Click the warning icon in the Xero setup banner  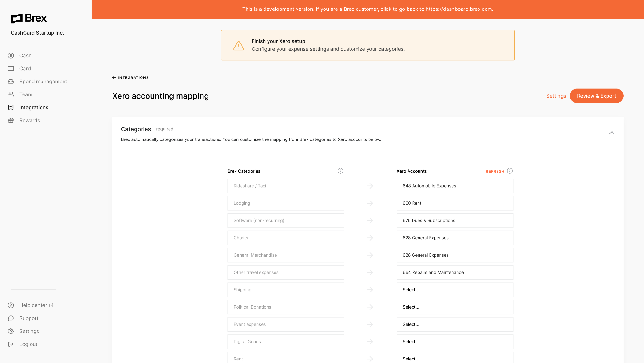coord(239,45)
